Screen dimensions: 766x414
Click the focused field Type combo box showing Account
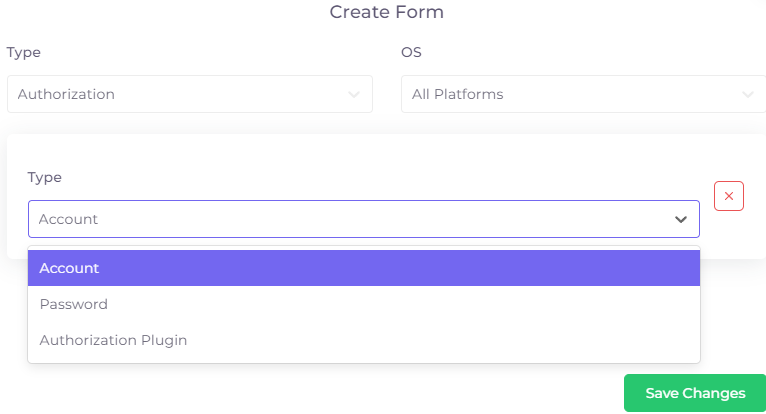363,219
